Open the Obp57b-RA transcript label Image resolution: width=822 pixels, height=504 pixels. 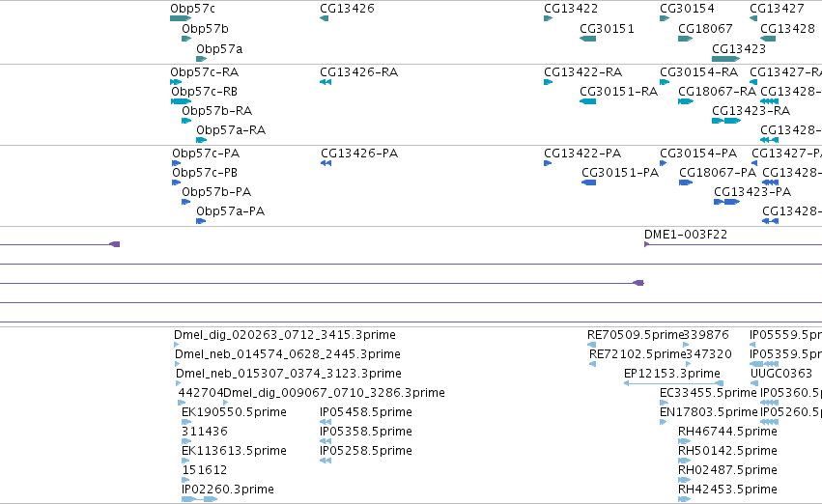[x=217, y=111]
